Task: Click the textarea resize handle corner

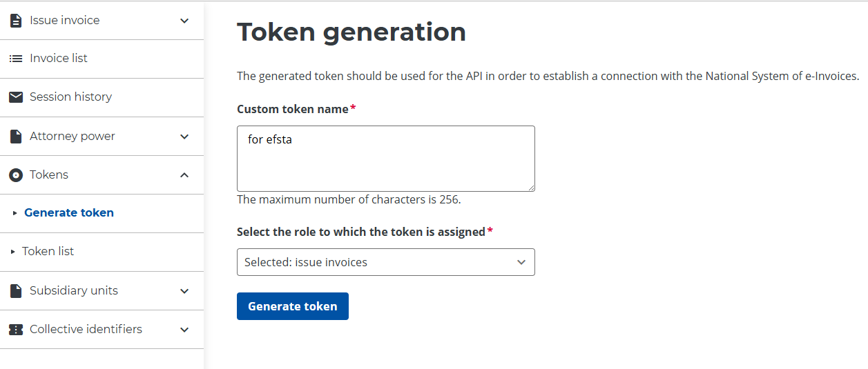Action: coord(531,188)
